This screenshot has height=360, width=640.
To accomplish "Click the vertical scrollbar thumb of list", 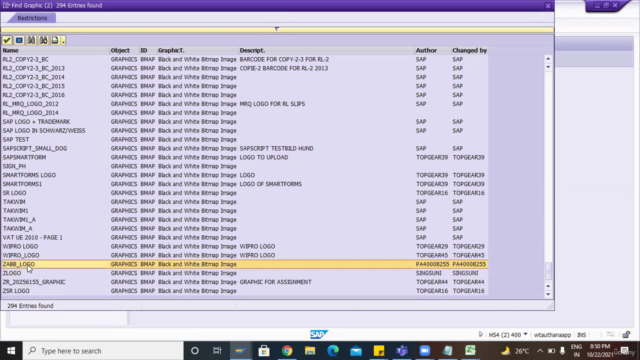I will pos(548,270).
